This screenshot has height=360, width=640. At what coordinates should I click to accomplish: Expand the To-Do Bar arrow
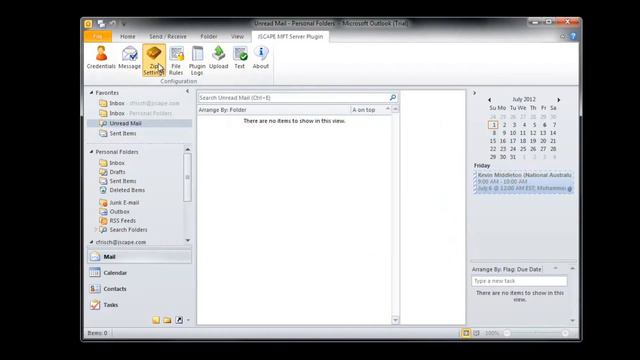474,93
